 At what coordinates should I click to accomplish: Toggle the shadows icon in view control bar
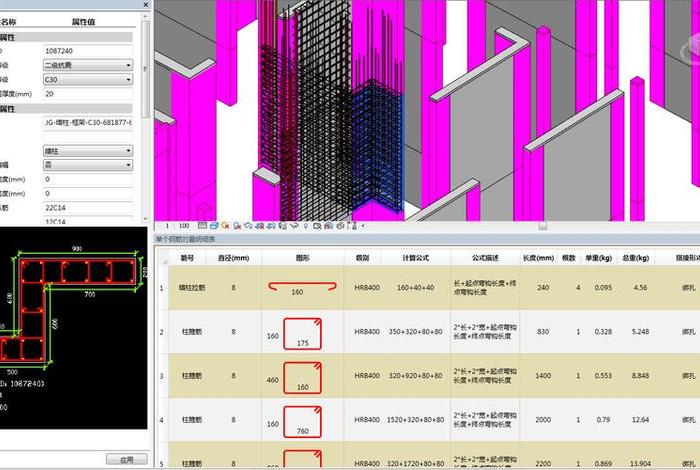click(237, 226)
